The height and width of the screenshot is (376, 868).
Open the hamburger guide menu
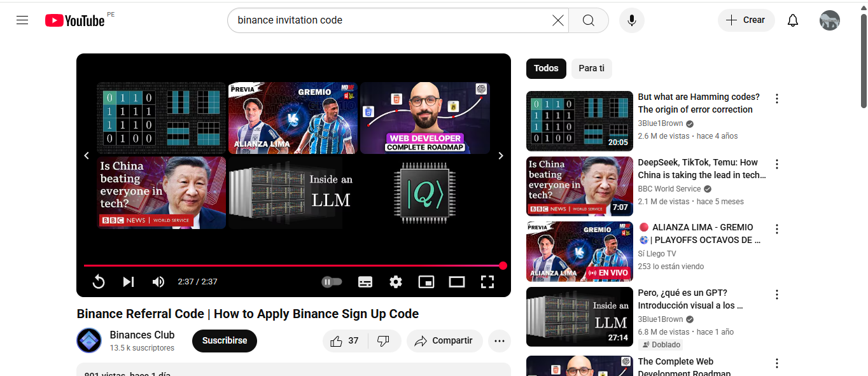(x=22, y=20)
